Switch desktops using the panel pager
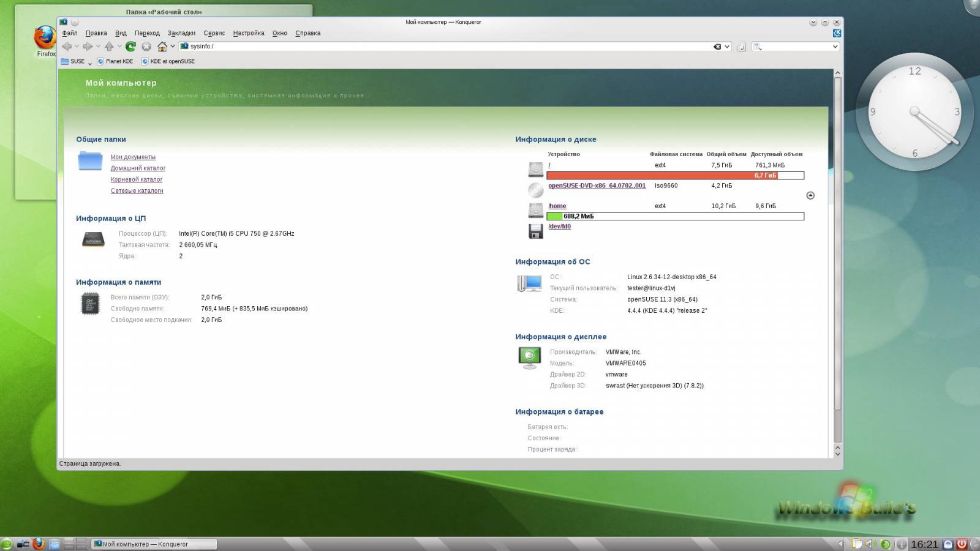Viewport: 980px width, 551px height. point(75,544)
